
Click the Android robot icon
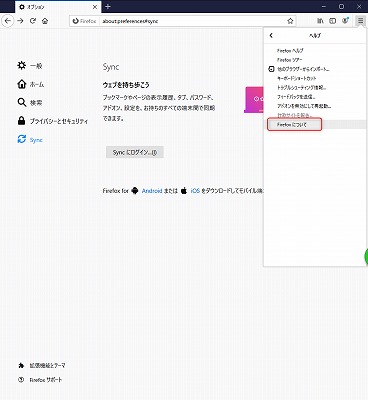[x=135, y=191]
